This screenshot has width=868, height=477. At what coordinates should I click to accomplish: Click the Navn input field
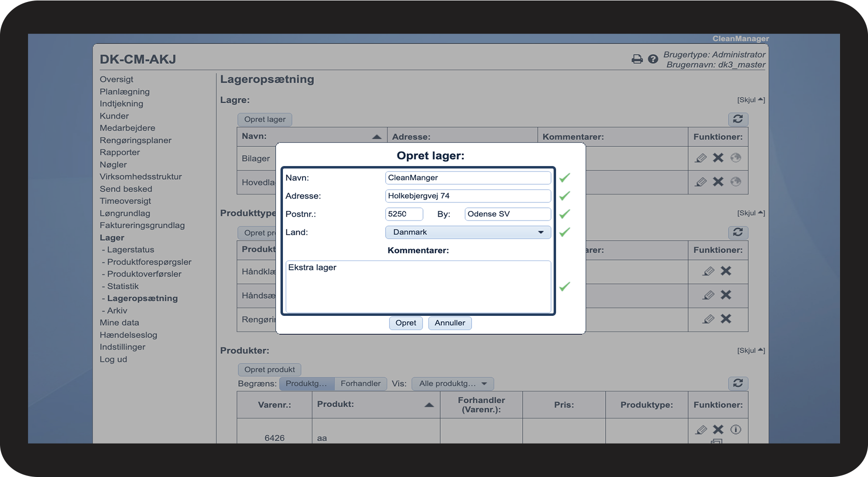pyautogui.click(x=468, y=178)
